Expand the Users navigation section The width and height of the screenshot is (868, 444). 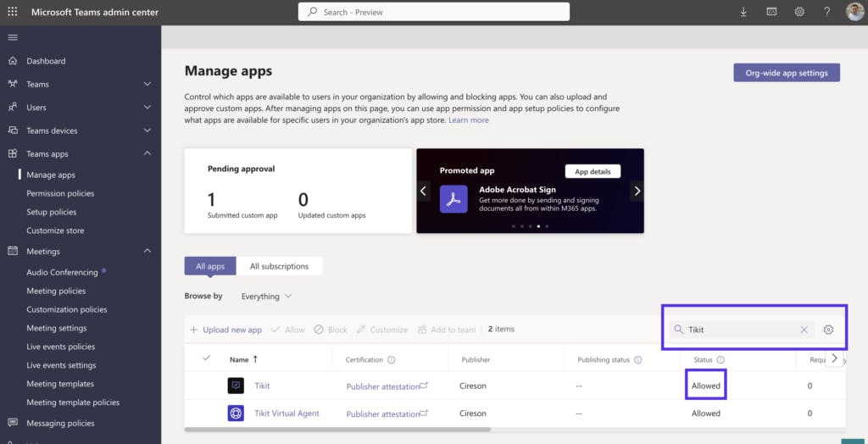[x=147, y=108]
